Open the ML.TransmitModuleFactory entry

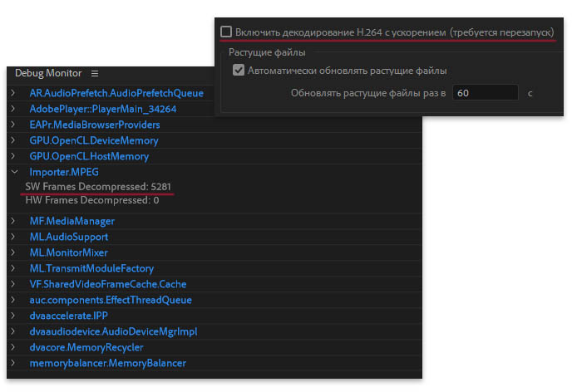[91, 268]
